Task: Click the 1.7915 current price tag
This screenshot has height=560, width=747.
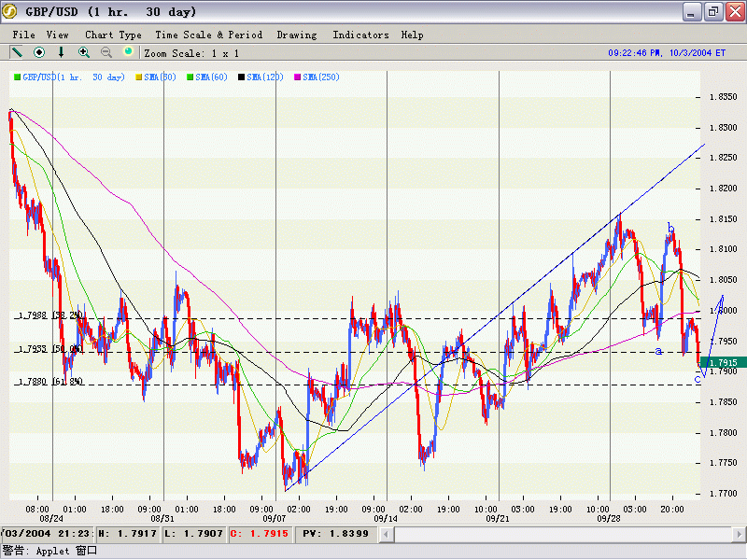Action: click(x=722, y=362)
